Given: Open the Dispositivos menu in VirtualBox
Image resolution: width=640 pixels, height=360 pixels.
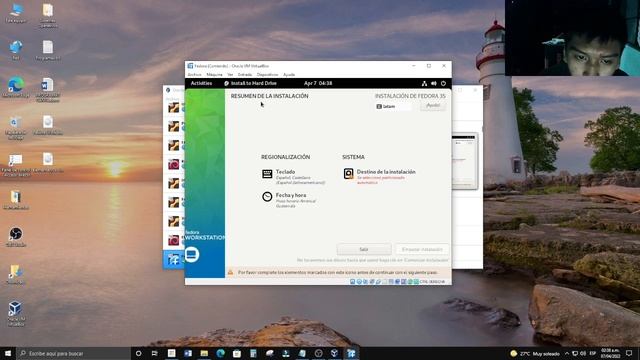Looking at the screenshot, I should point(267,75).
